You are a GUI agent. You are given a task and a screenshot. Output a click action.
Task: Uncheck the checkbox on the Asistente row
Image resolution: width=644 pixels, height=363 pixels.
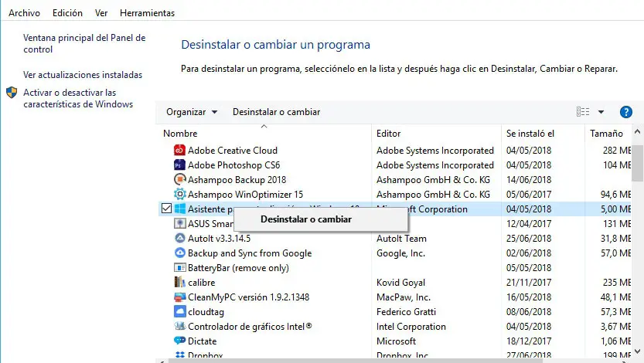click(x=166, y=209)
